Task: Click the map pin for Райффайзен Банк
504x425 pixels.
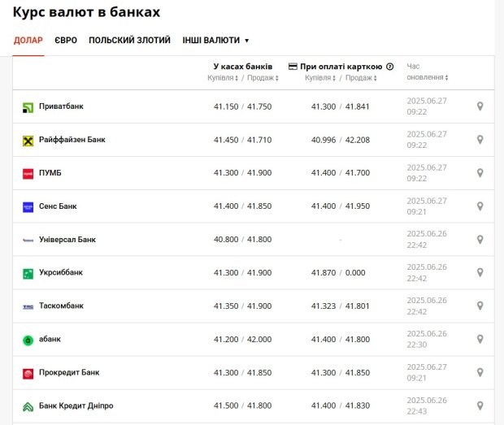Action: click(480, 140)
